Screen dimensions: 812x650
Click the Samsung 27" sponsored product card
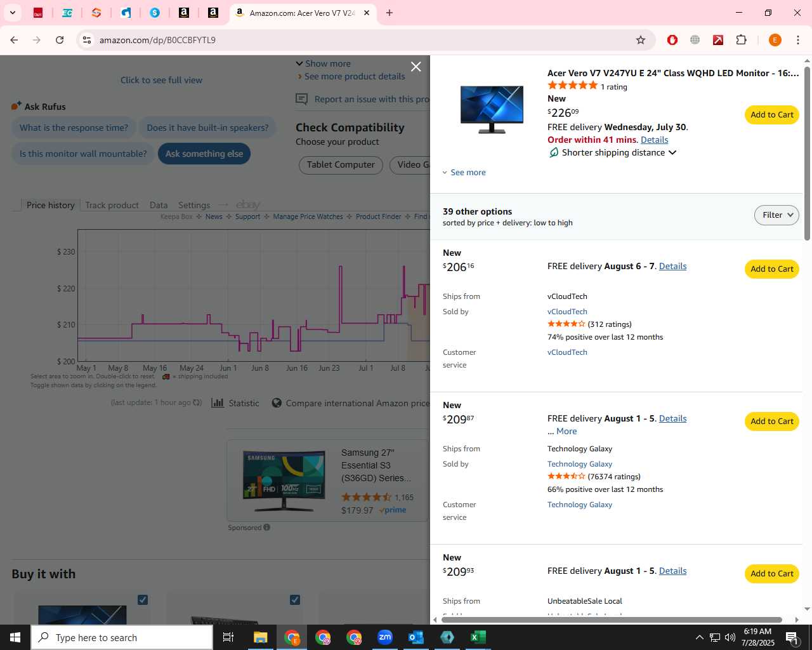327,481
